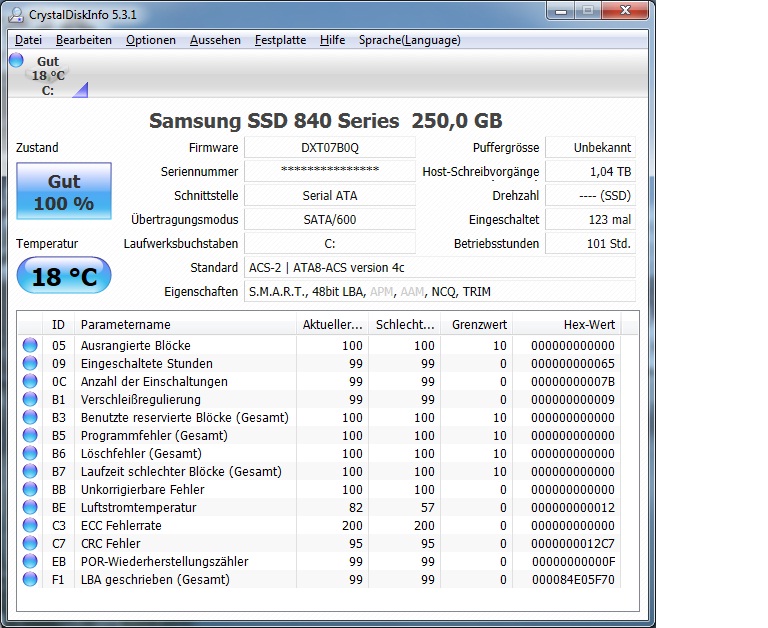Click the 18 °C temperature button
This screenshot has height=628, width=768.
(64, 276)
